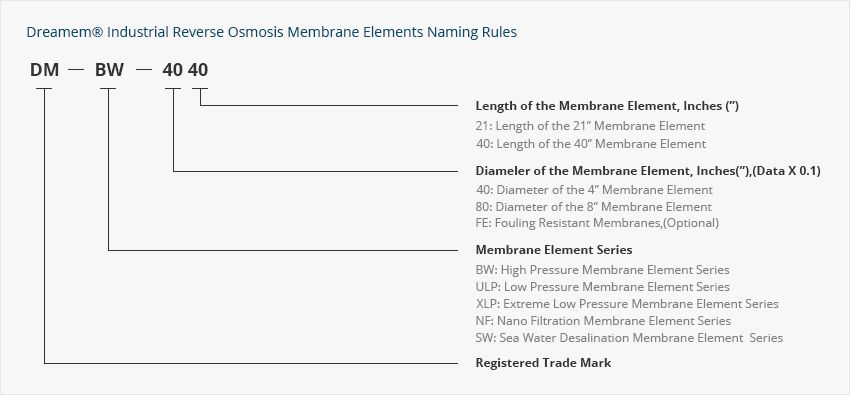Select SW Sea Water Desalination series line
850x395 pixels.
(629, 338)
